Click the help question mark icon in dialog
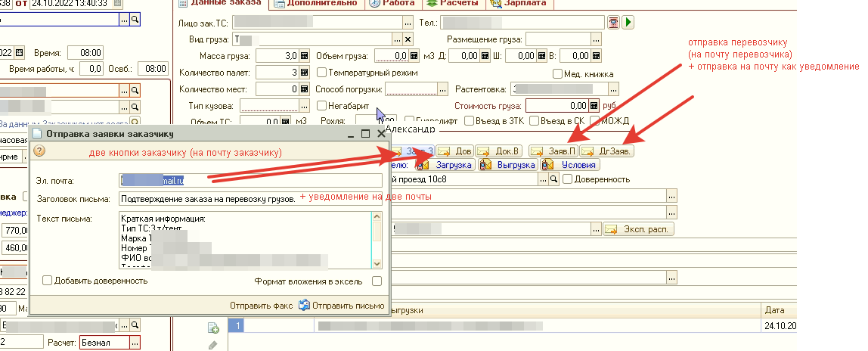 tap(39, 151)
